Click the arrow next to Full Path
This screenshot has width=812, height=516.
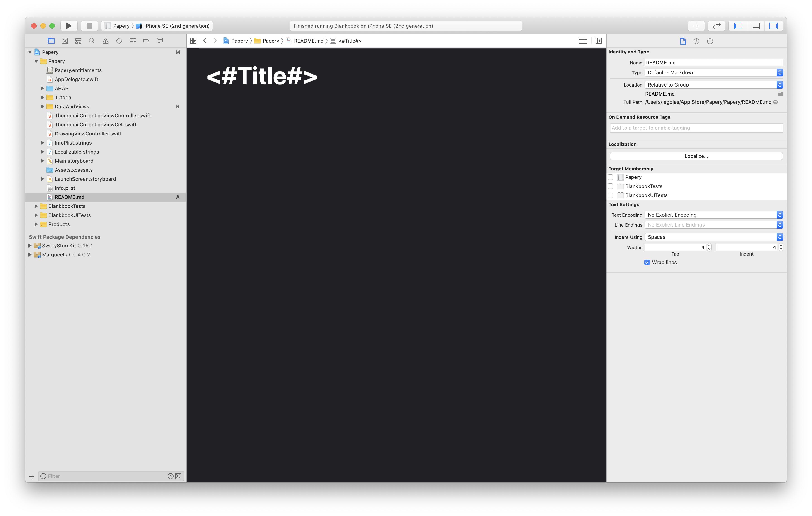pos(776,102)
